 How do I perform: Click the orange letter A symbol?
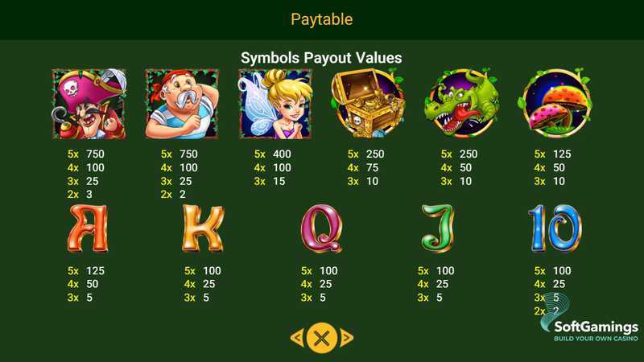coord(88,228)
